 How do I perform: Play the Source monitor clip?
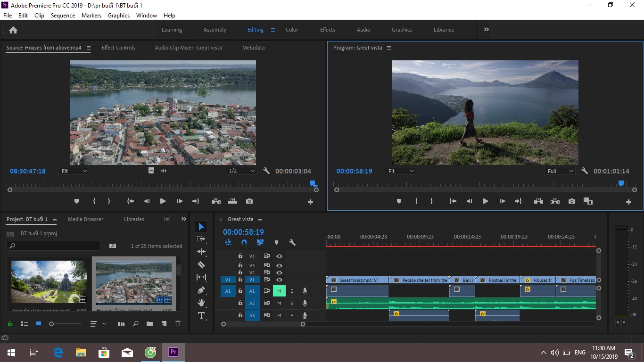coord(163,201)
